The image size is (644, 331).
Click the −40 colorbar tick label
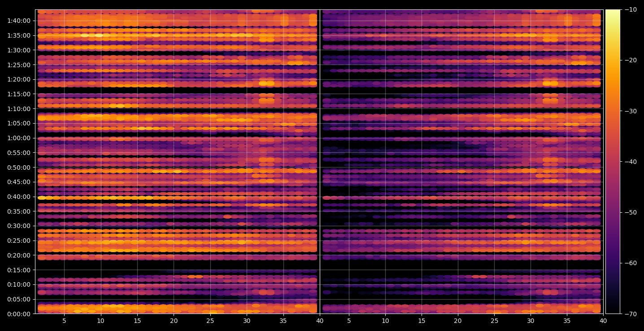[x=630, y=162]
